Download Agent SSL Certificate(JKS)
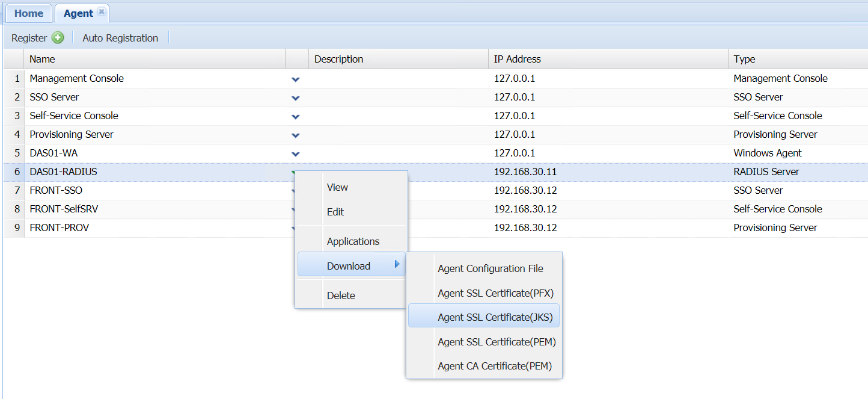This screenshot has width=868, height=399. click(x=495, y=317)
